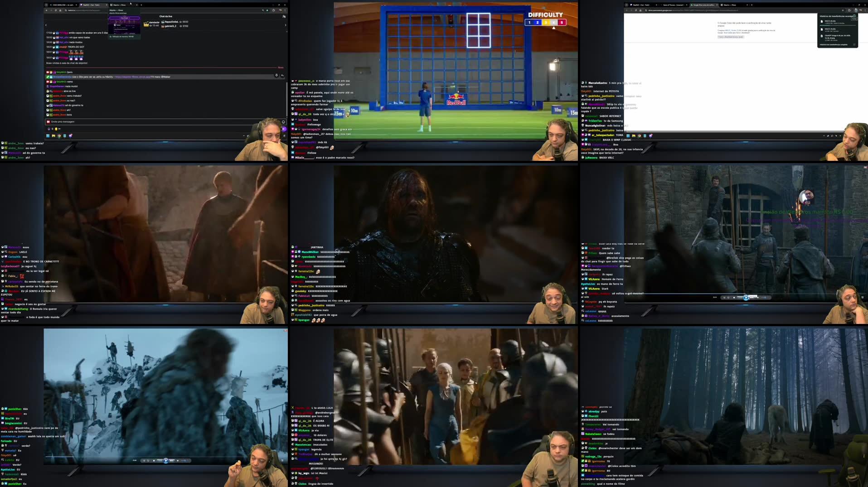Image resolution: width=868 pixels, height=487 pixels.
Task: Show next leaderboard with right arrow
Action: 286,25
